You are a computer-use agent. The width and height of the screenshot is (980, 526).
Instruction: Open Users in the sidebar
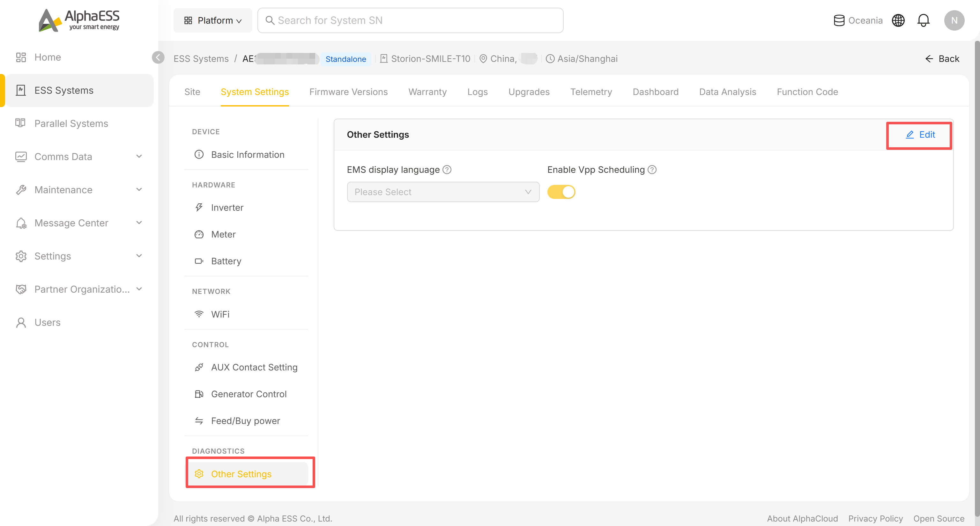click(79, 322)
